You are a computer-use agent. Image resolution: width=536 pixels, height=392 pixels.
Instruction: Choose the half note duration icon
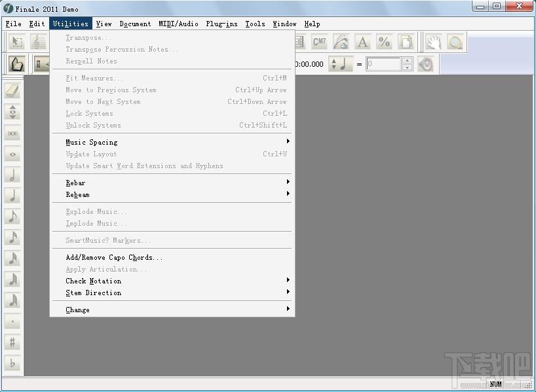click(x=12, y=175)
